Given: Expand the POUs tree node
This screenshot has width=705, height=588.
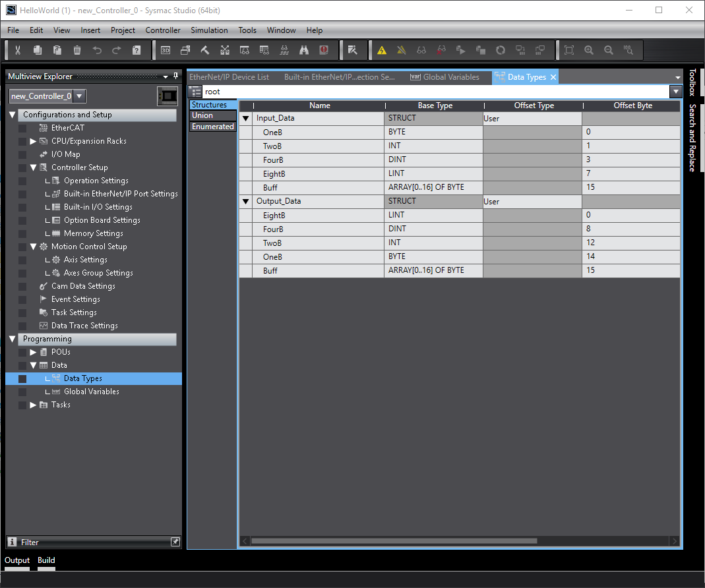Looking at the screenshot, I should [34, 352].
